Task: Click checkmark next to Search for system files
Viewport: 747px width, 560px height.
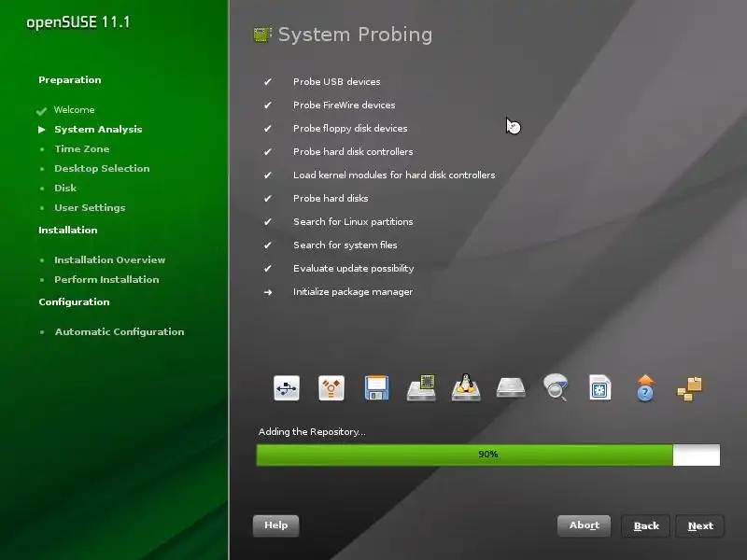Action: 268,245
